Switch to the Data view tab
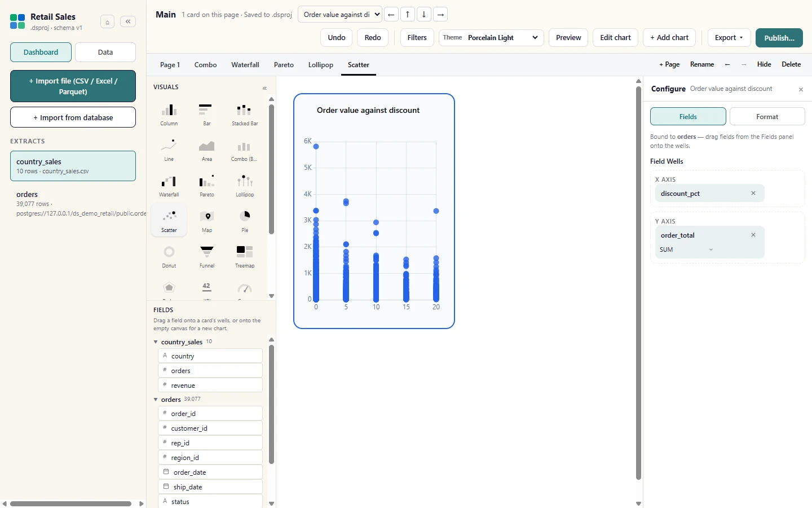 point(105,52)
